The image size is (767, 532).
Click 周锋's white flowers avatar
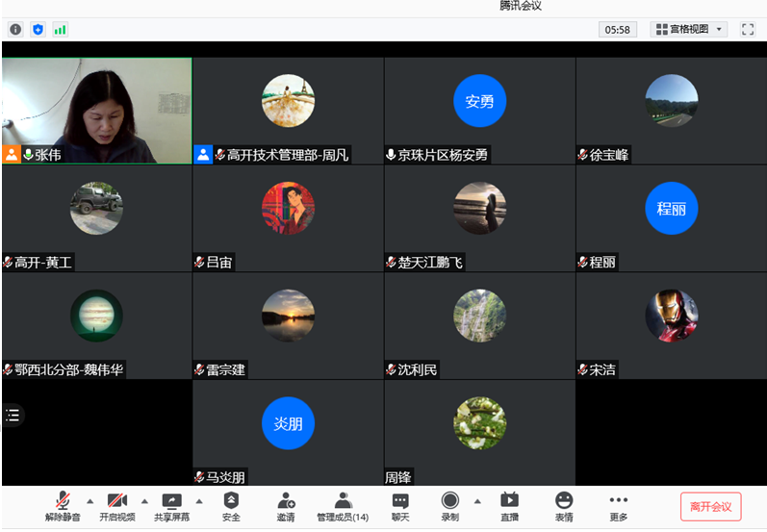(x=480, y=423)
